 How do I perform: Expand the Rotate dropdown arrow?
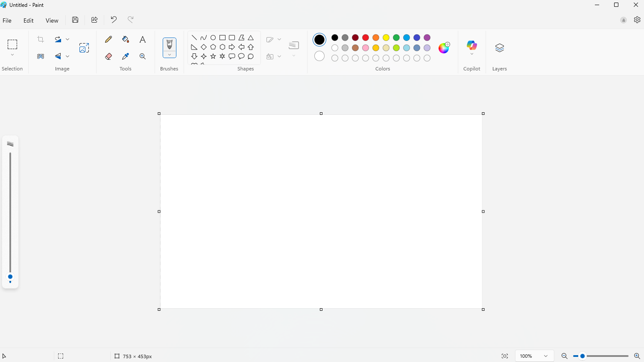[x=67, y=39]
